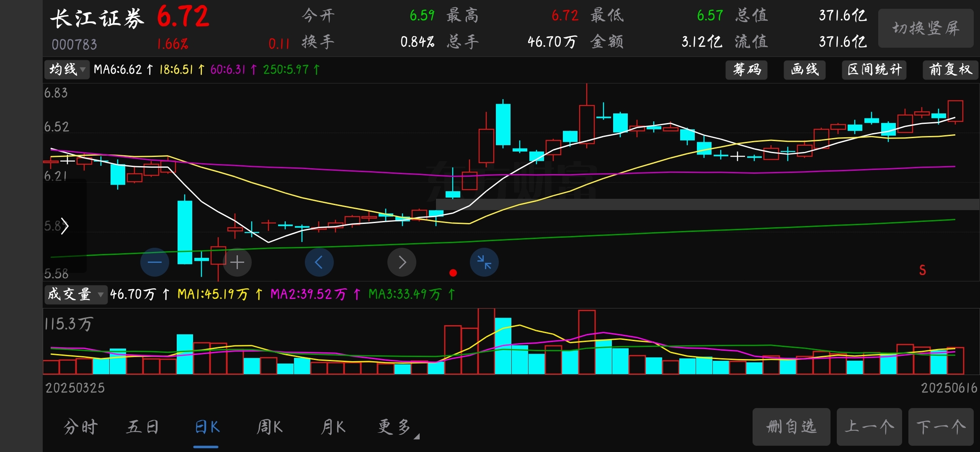Click 最低 value 6.57

pos(710,16)
